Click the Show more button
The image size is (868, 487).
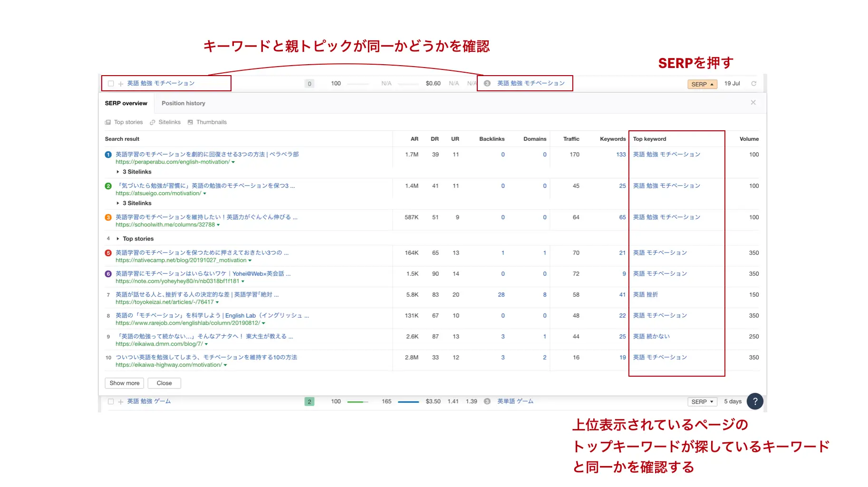125,383
